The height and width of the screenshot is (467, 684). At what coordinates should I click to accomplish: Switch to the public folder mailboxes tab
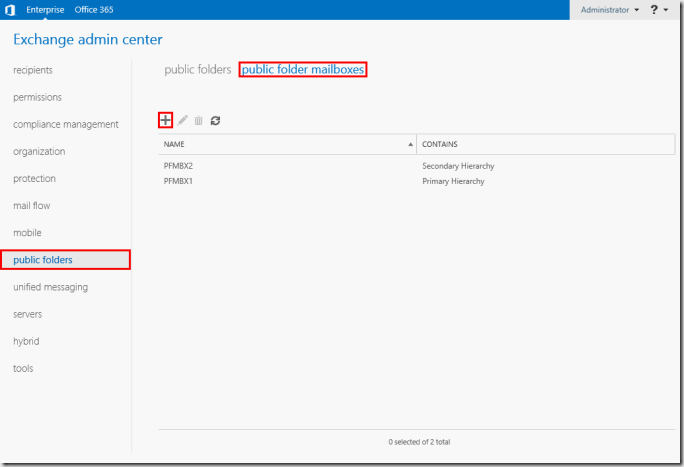point(303,70)
